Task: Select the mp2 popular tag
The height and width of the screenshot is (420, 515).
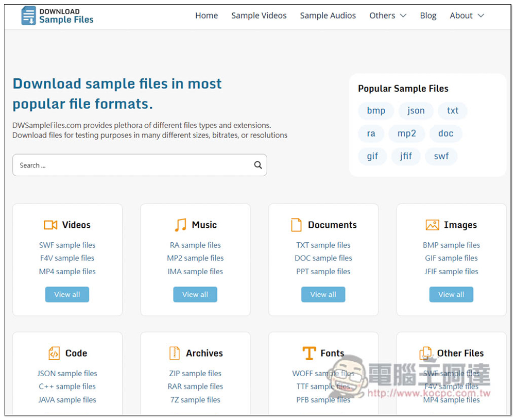Action: click(407, 133)
